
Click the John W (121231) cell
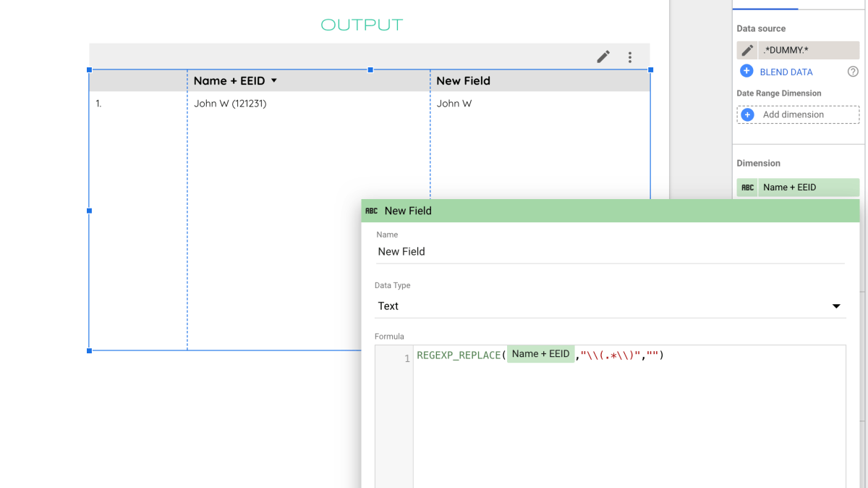230,104
